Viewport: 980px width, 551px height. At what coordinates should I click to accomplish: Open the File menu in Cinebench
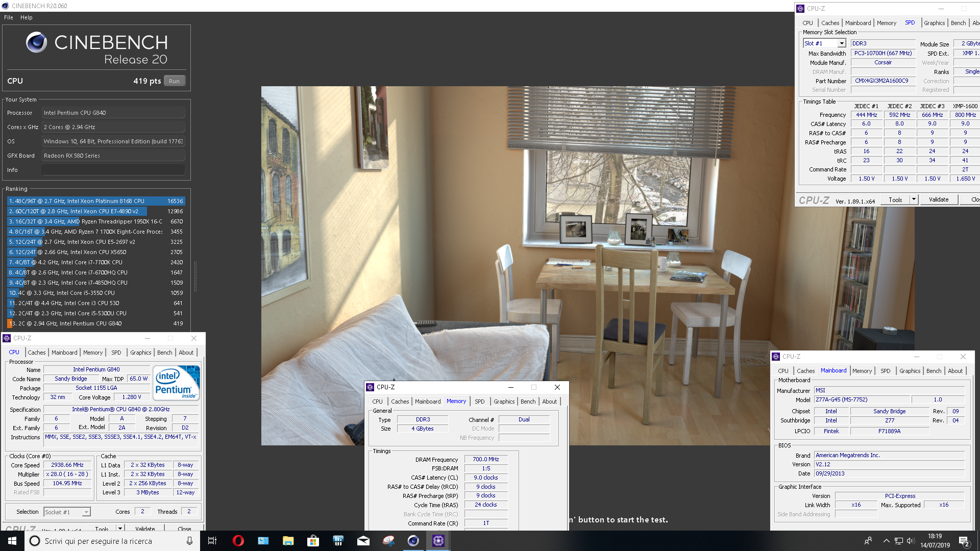point(9,17)
